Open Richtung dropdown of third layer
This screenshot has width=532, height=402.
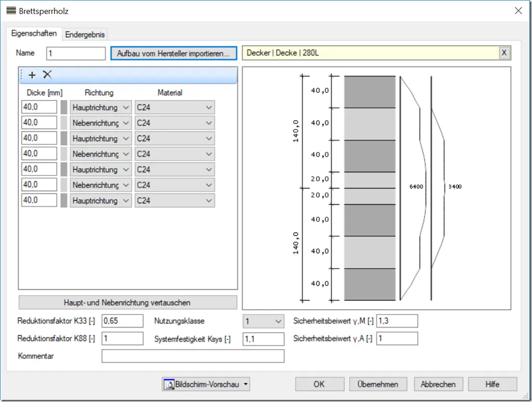(x=101, y=139)
